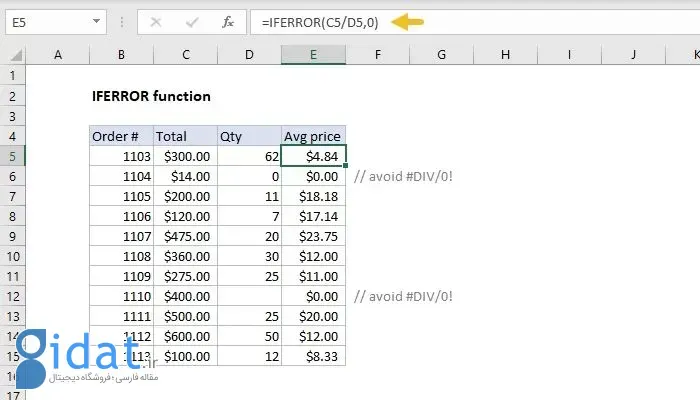Viewport: 700px width, 400px height.
Task: Click the formula bar drag-handle dots
Action: tap(124, 21)
